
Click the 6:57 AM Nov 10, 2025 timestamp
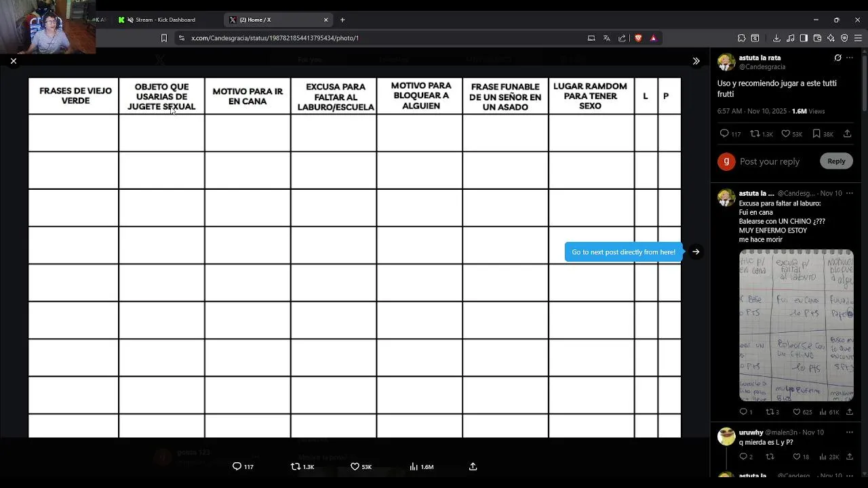[753, 111]
